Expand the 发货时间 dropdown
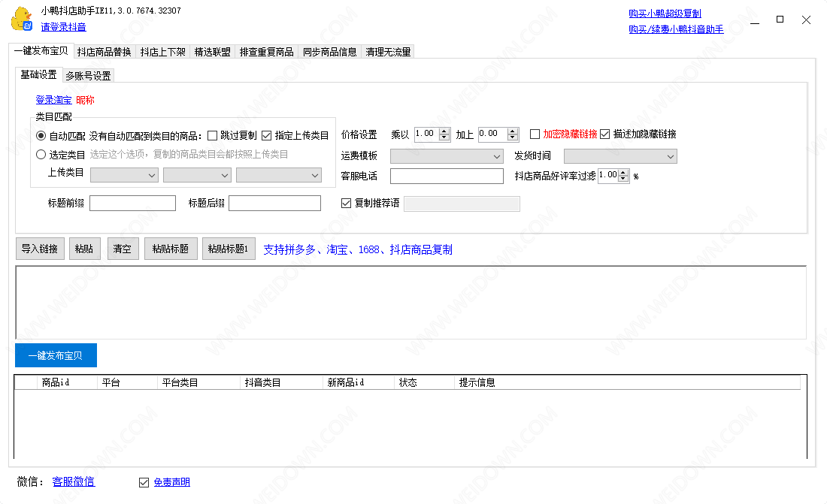Screen dimensions: 827x504 620,156
